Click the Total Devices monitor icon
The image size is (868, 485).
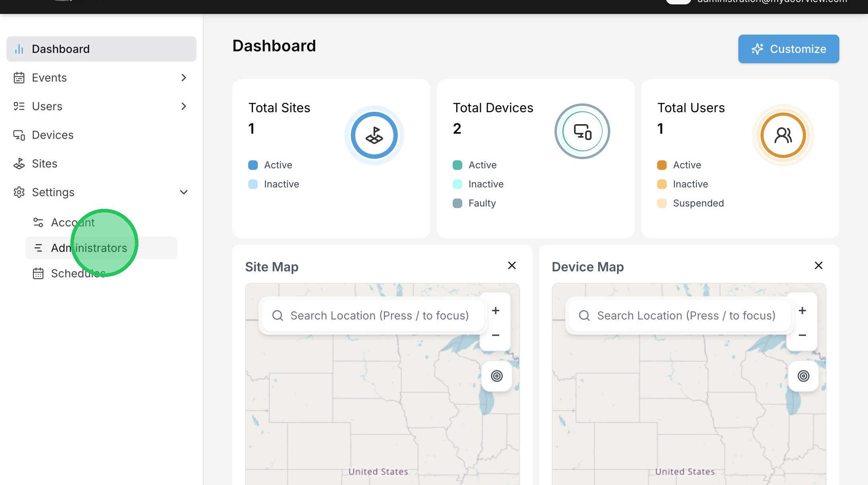pos(582,131)
